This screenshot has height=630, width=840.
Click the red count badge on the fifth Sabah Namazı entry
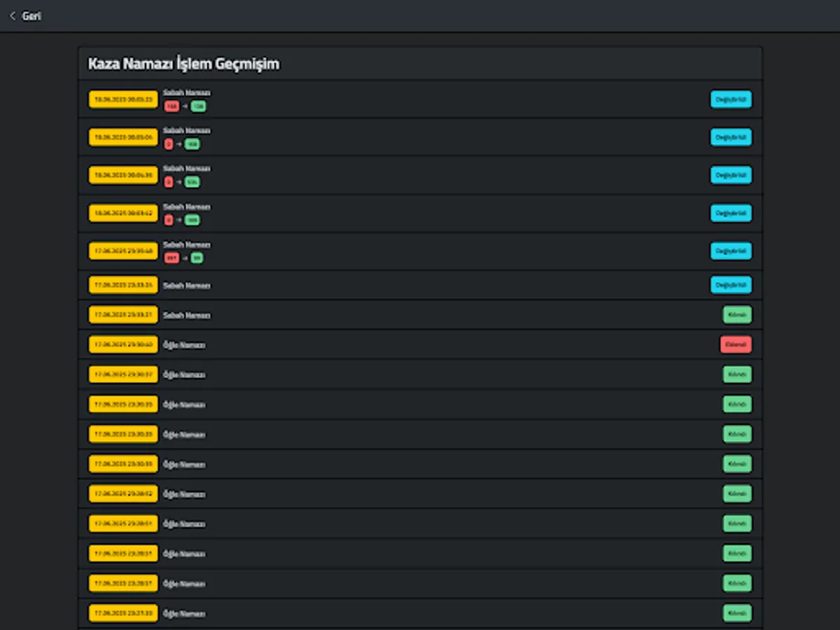[172, 258]
